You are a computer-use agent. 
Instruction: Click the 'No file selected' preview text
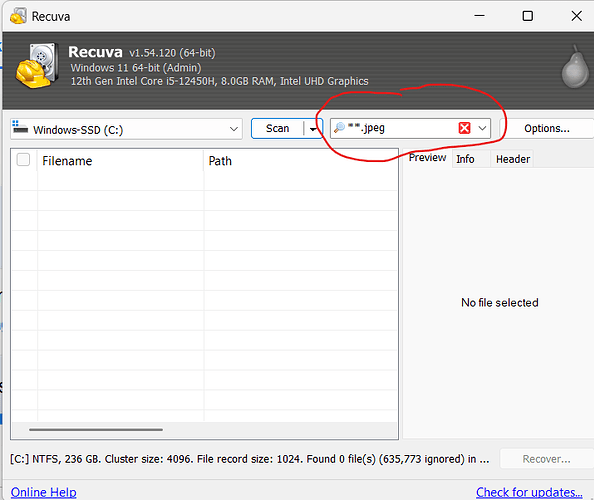point(500,303)
